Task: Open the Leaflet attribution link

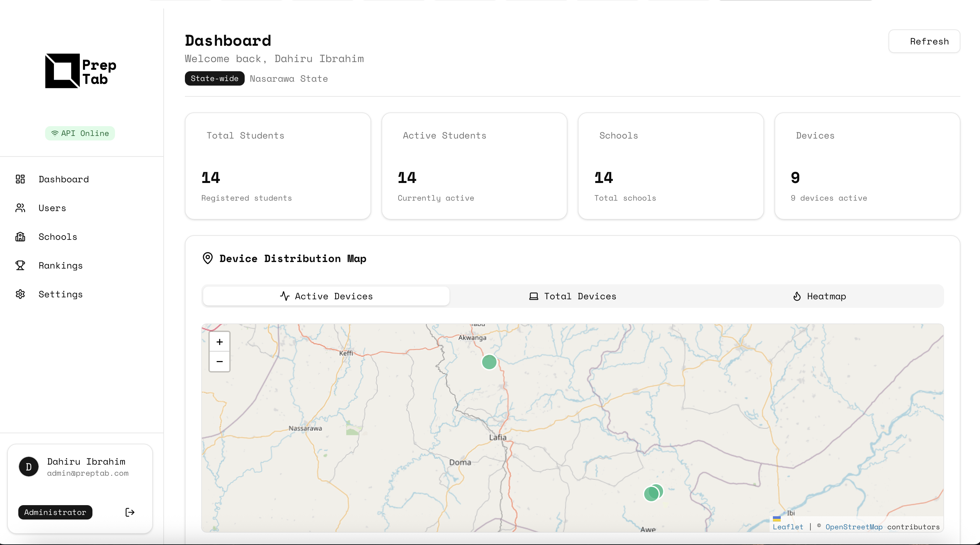Action: pos(788,527)
